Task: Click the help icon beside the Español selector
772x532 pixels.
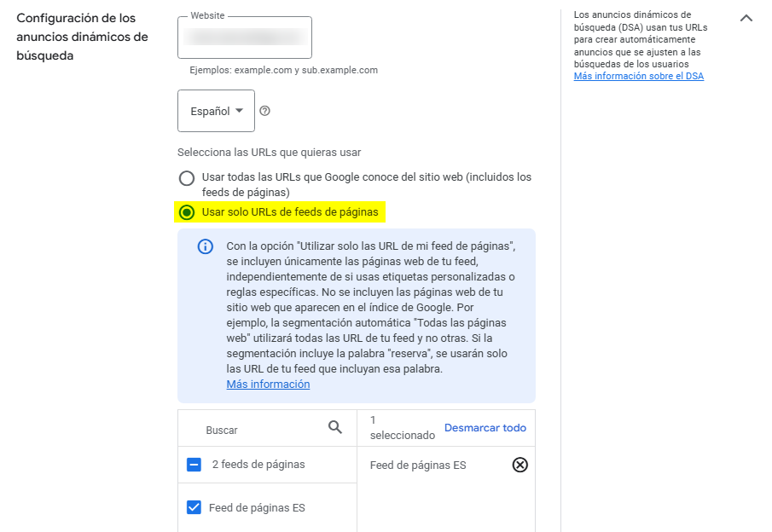Action: [264, 111]
